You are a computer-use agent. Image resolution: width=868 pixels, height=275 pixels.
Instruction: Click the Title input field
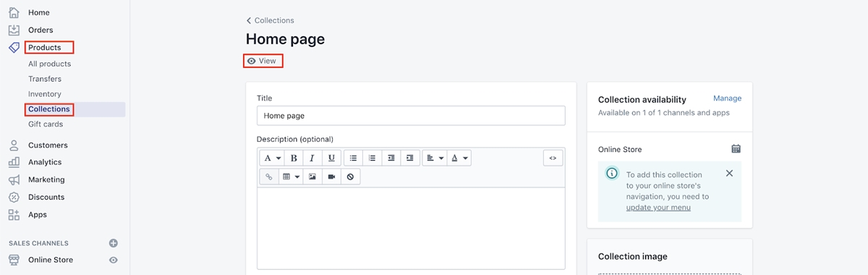[411, 116]
